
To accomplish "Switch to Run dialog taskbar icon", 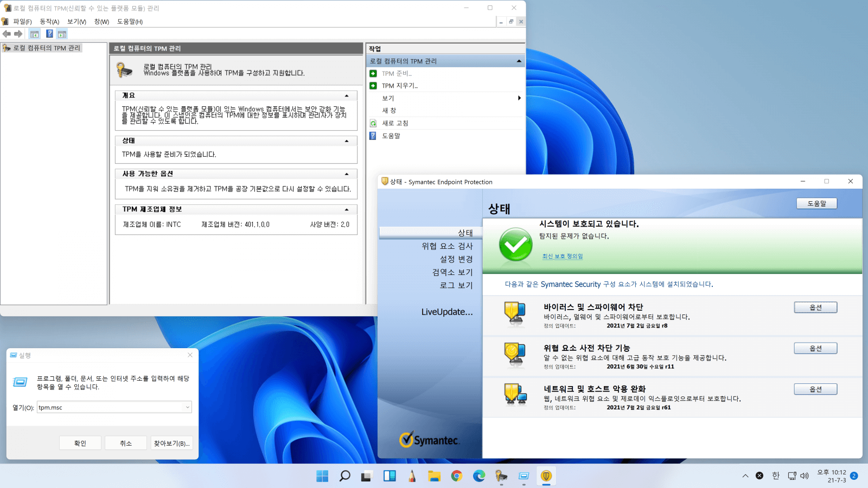I will [524, 476].
